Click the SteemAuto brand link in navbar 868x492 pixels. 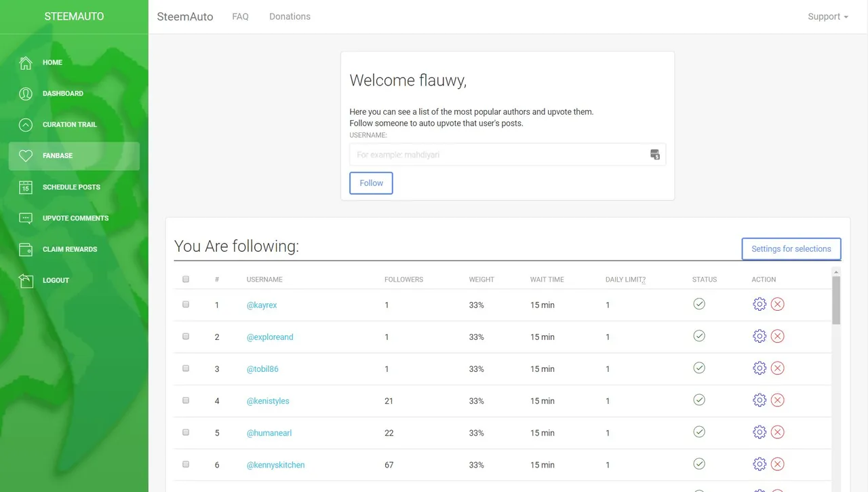click(x=185, y=16)
